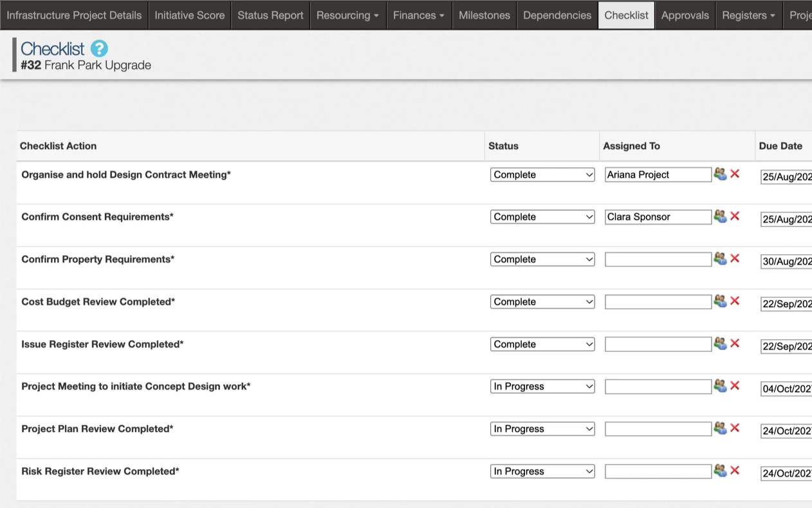
Task: Click Assigned To field for Cost Budget Review Completed
Action: 658,302
